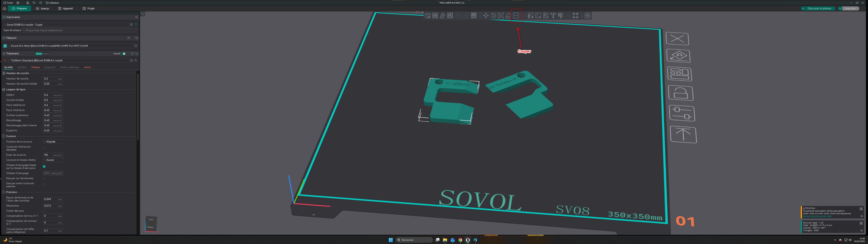Expand the Eryone PLA Matte filament dropdown
The image size is (868, 244).
click(x=71, y=46)
